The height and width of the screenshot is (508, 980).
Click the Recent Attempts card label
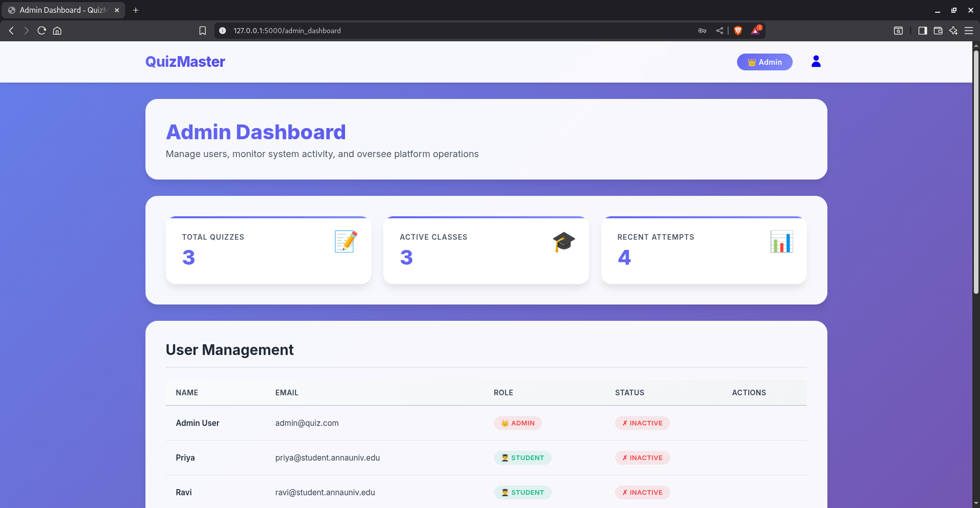(655, 237)
